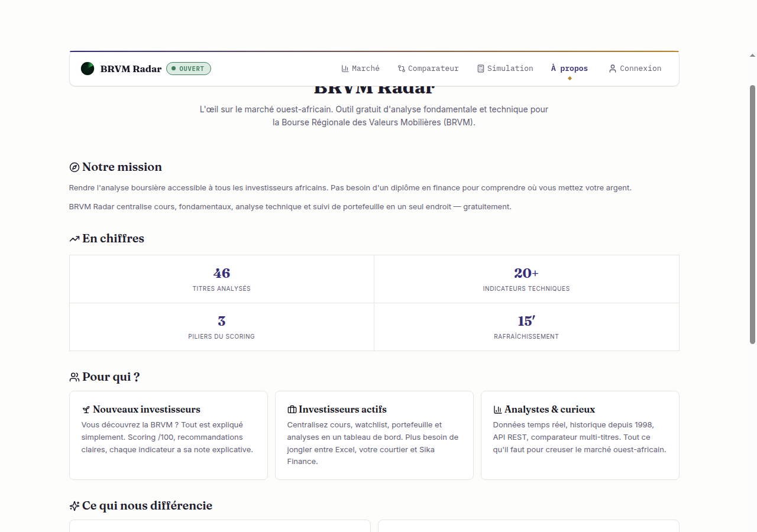Click the trending arrow icon beside En chiffres
The image size is (757, 532).
point(75,239)
